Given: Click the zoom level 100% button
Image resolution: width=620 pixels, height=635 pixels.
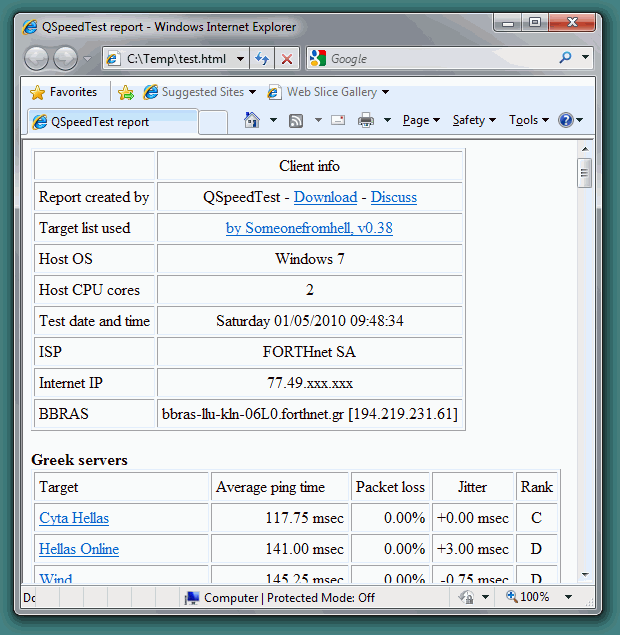Looking at the screenshot, I should coord(528,597).
